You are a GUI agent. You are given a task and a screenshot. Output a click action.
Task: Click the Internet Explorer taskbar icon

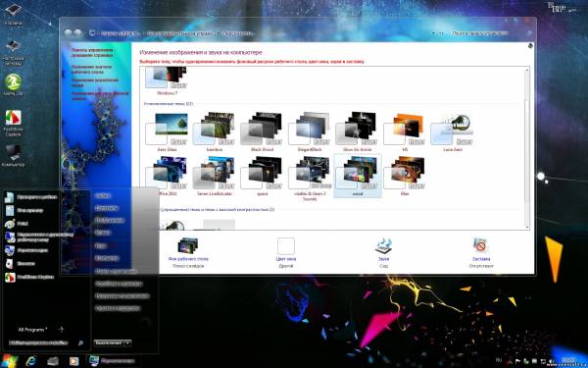[31, 361]
